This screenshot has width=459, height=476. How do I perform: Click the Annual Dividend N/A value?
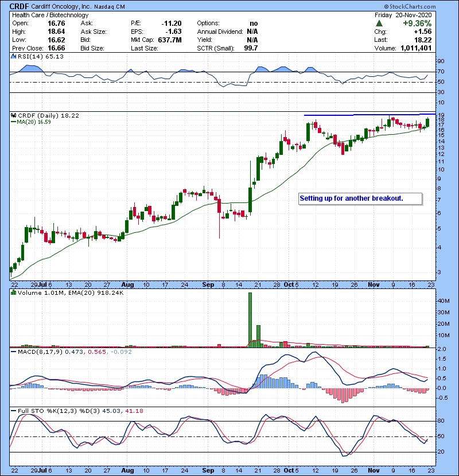tap(252, 32)
